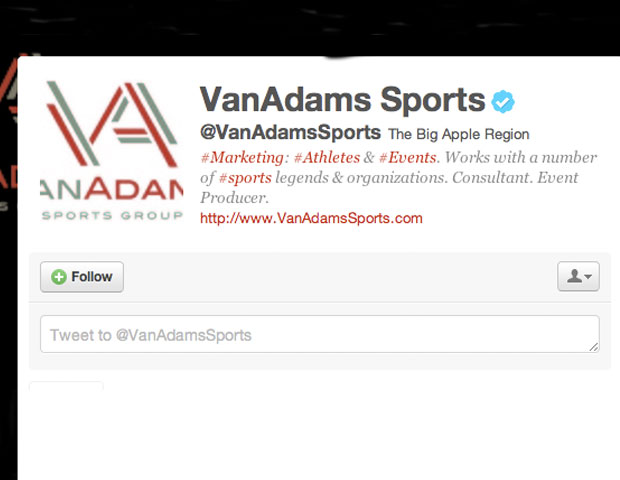Click the person silhouette icon
Image resolution: width=620 pixels, height=480 pixels.
[x=574, y=276]
